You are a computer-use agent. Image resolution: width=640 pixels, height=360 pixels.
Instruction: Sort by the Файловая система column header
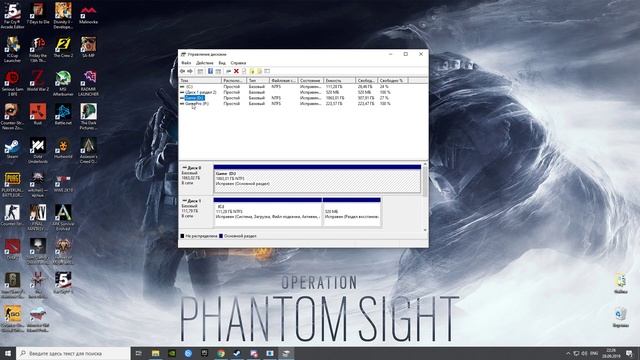[284, 80]
